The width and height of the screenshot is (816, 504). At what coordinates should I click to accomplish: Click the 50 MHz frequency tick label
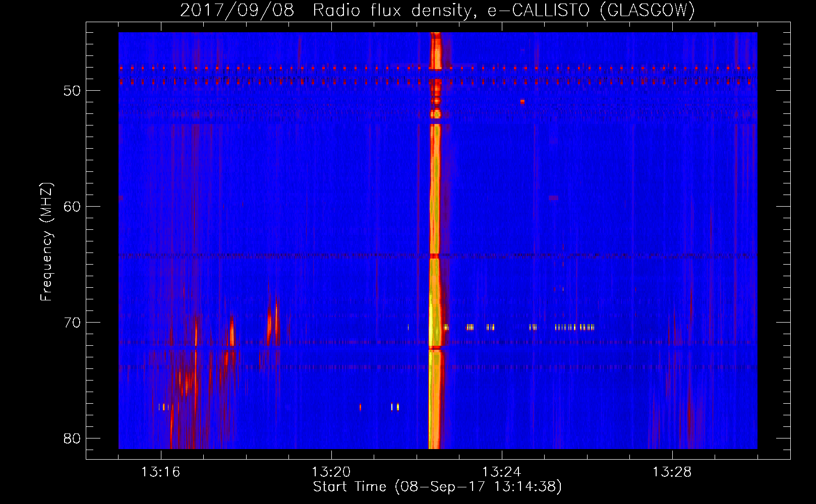pyautogui.click(x=72, y=91)
